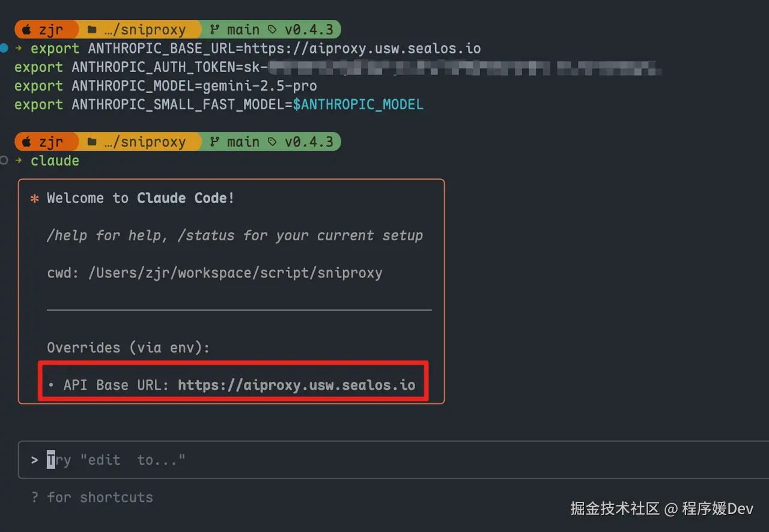Click the folder icon in the second prompt
Image resolution: width=769 pixels, height=532 pixels.
click(92, 142)
